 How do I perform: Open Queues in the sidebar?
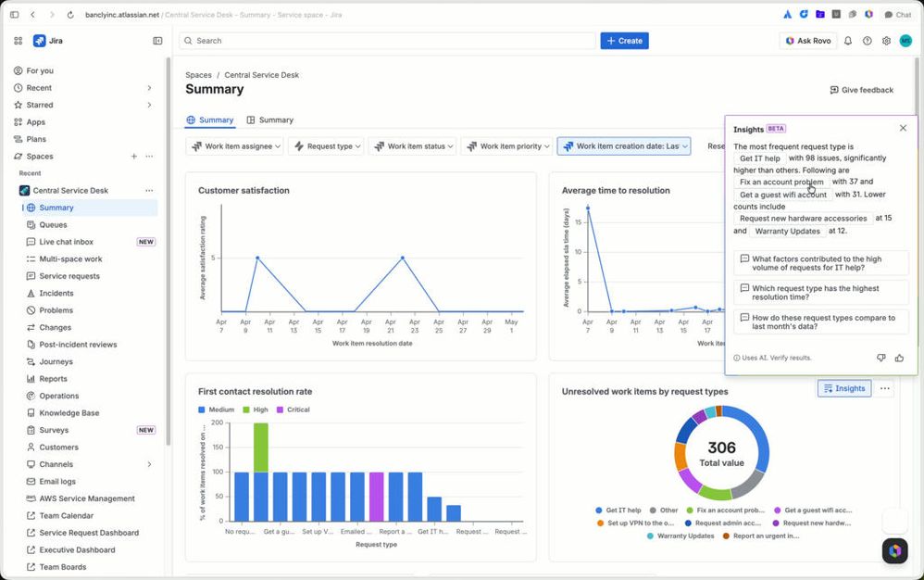(x=53, y=224)
